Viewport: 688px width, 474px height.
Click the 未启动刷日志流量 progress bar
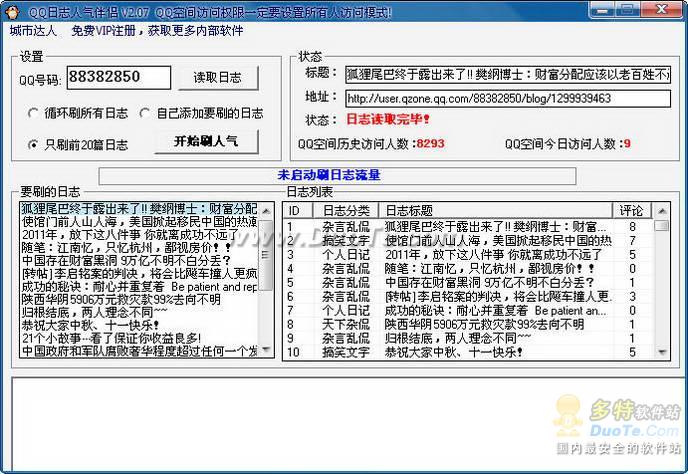337,176
